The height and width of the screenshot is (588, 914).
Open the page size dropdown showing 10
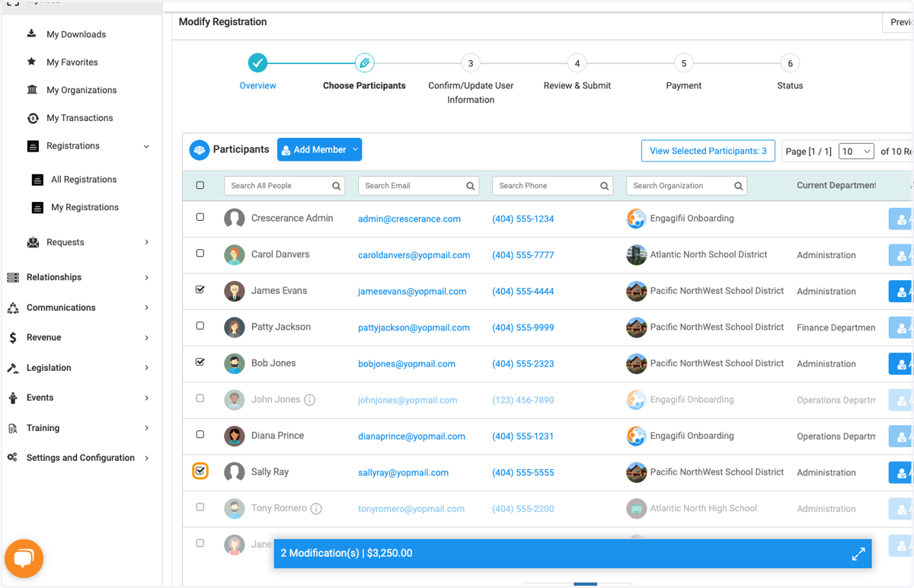click(x=856, y=152)
